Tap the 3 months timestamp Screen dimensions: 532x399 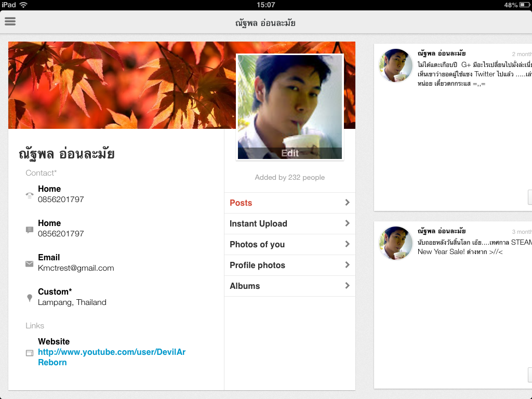pyautogui.click(x=522, y=232)
